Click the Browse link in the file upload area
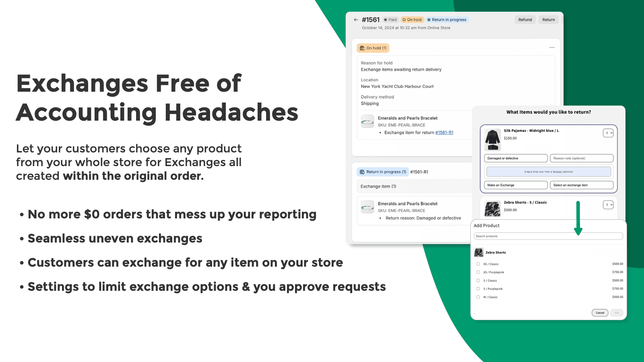 point(557,171)
